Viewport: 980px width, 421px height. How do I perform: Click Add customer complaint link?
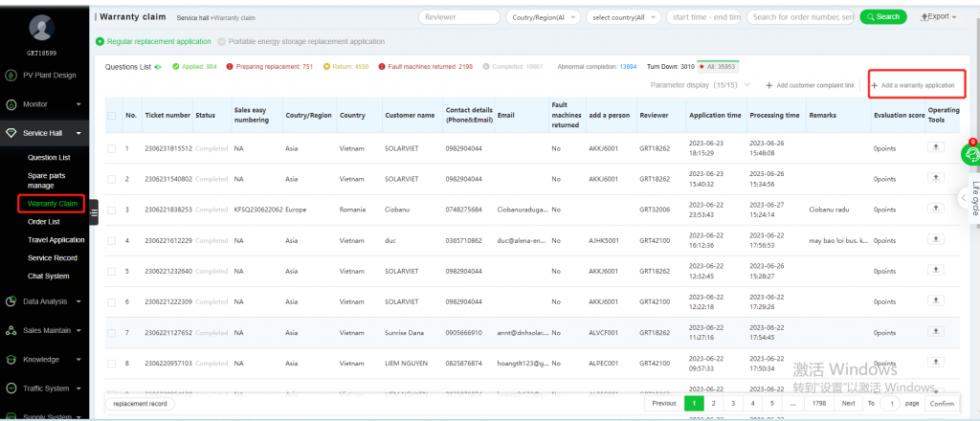click(x=810, y=85)
